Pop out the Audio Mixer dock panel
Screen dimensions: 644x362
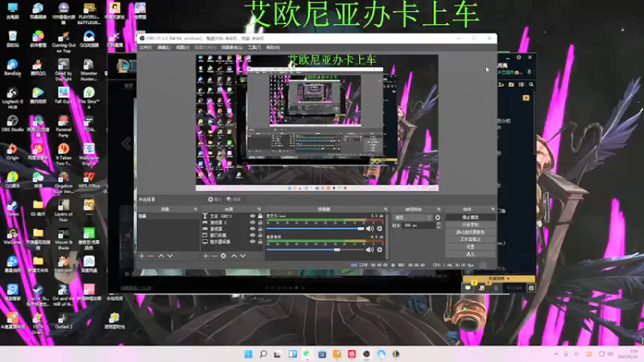(x=386, y=209)
